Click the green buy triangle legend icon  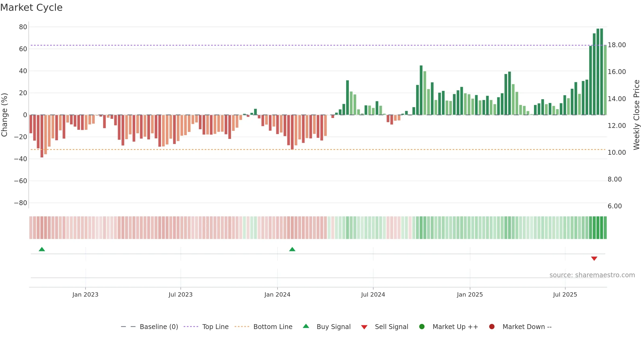[306, 326]
